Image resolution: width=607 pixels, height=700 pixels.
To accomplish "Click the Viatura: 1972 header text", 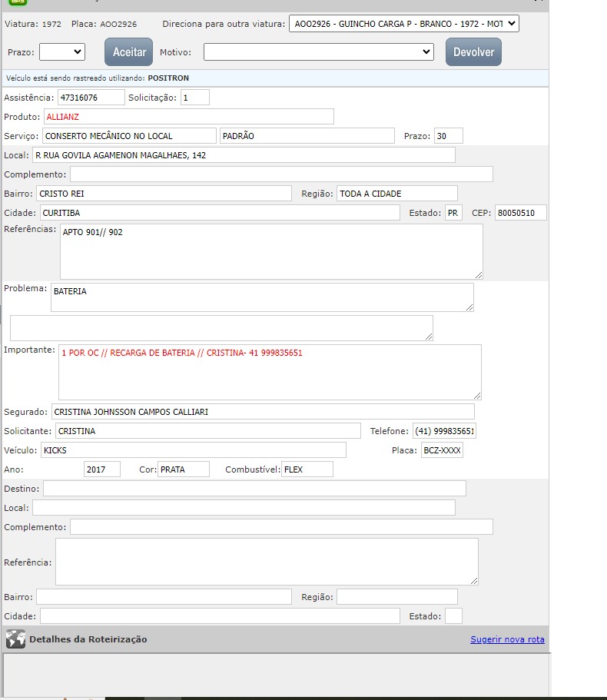I will 33,24.
